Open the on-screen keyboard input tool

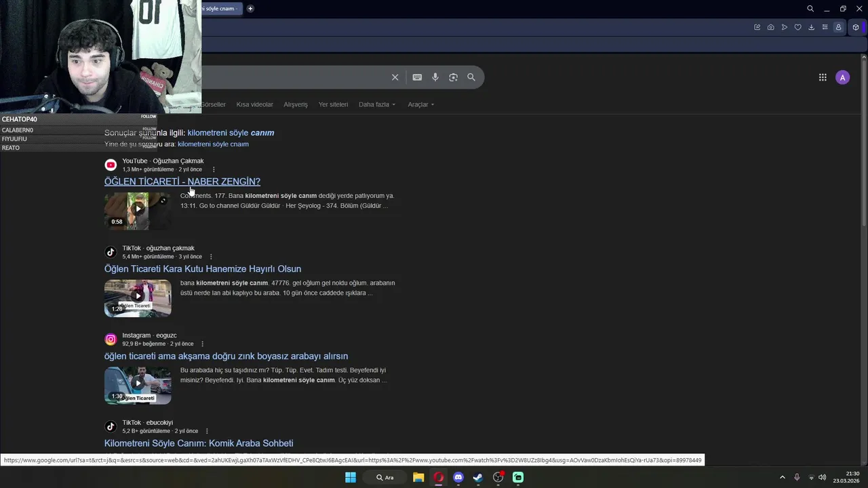coord(417,77)
